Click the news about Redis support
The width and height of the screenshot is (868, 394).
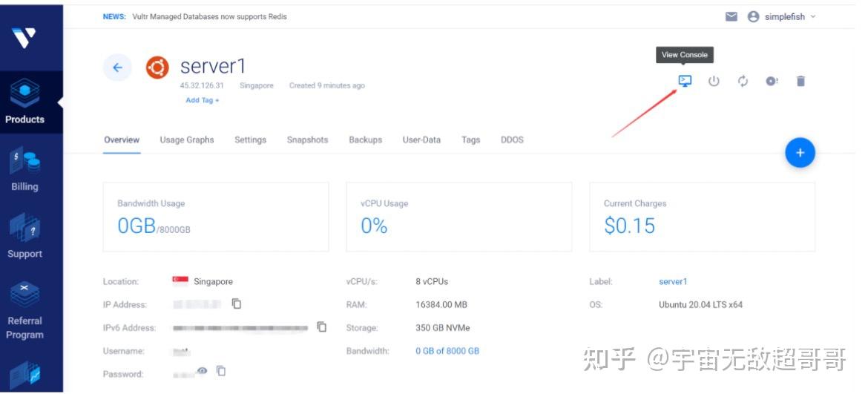(x=210, y=16)
